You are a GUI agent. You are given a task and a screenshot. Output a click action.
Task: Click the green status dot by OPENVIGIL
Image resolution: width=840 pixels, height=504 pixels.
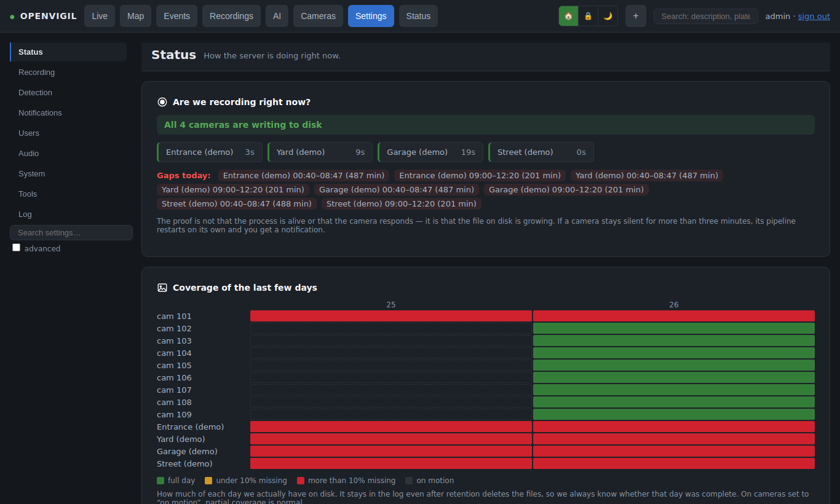12,17
